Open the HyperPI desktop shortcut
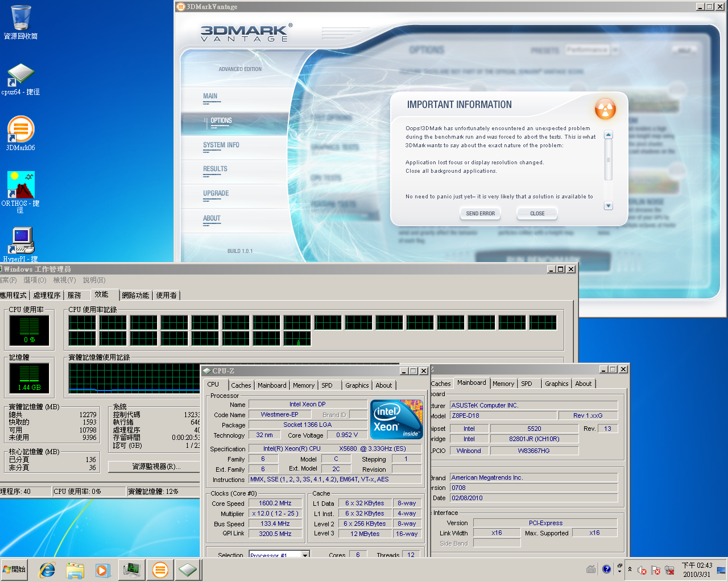728x582 pixels. (20, 244)
